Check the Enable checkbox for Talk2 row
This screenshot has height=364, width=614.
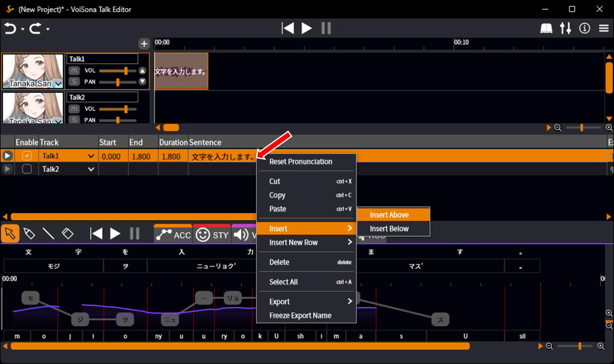pos(27,169)
